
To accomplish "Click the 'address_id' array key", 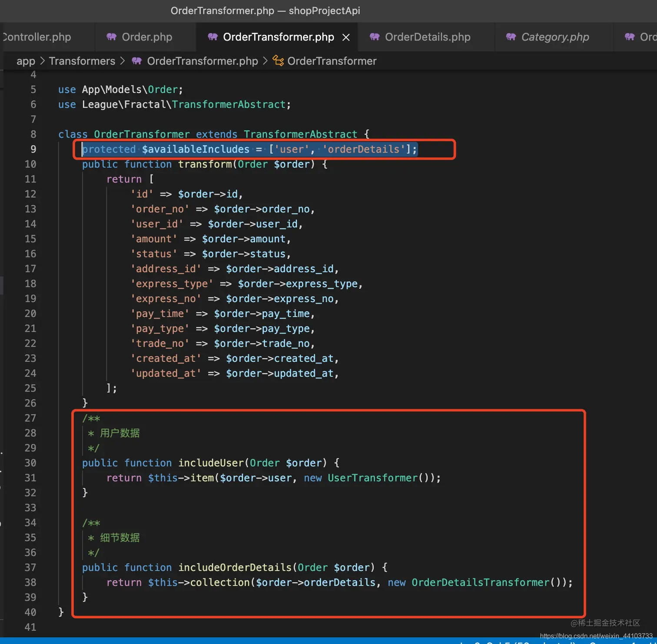I will point(166,269).
